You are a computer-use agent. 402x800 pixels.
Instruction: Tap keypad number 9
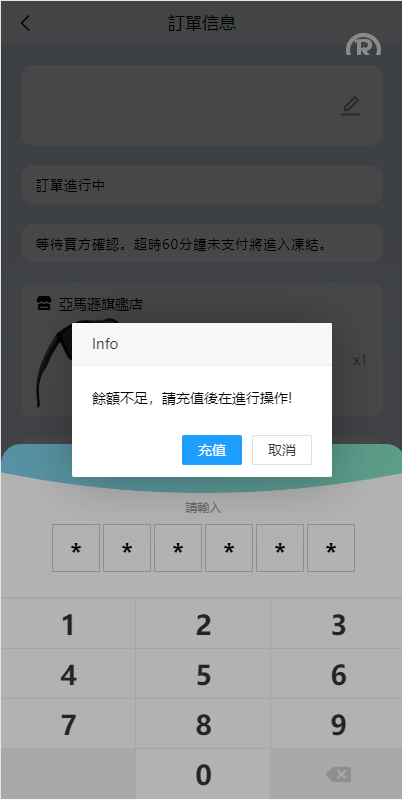tap(337, 724)
